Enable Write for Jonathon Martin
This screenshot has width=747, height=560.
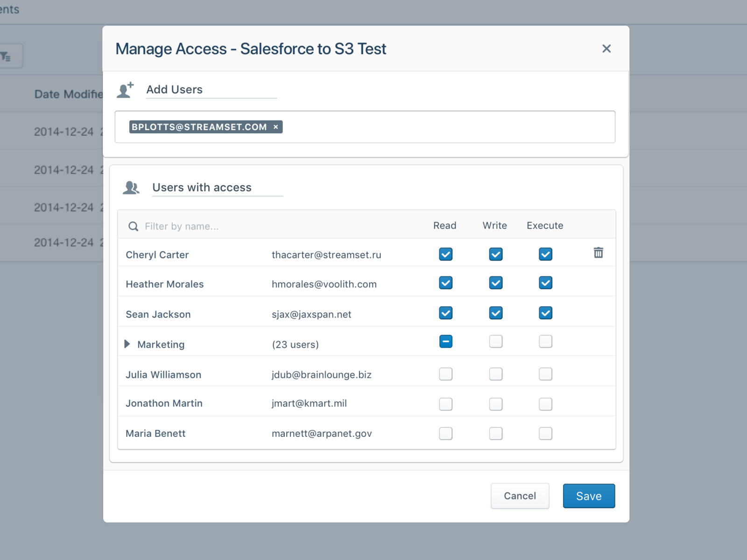click(496, 404)
